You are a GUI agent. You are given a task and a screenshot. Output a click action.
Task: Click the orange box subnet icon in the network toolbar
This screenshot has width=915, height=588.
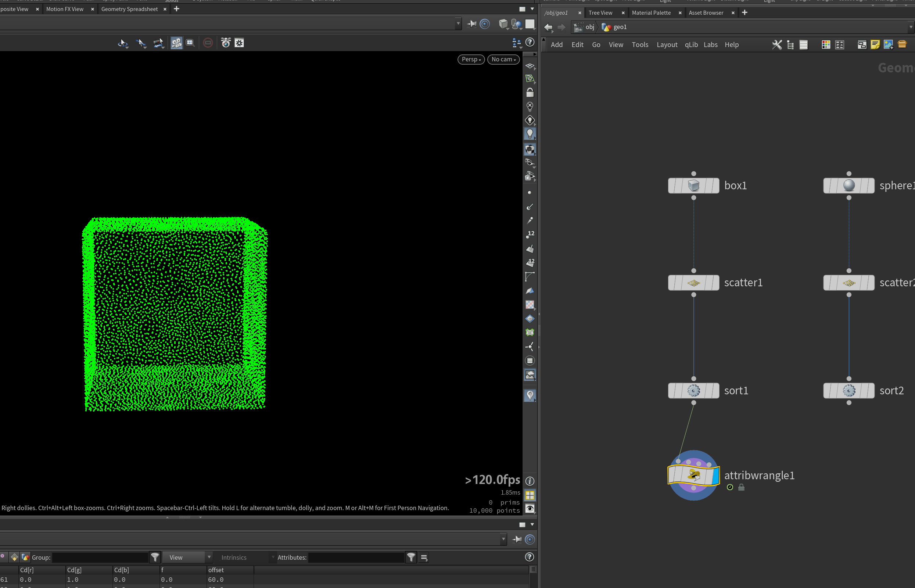[902, 44]
